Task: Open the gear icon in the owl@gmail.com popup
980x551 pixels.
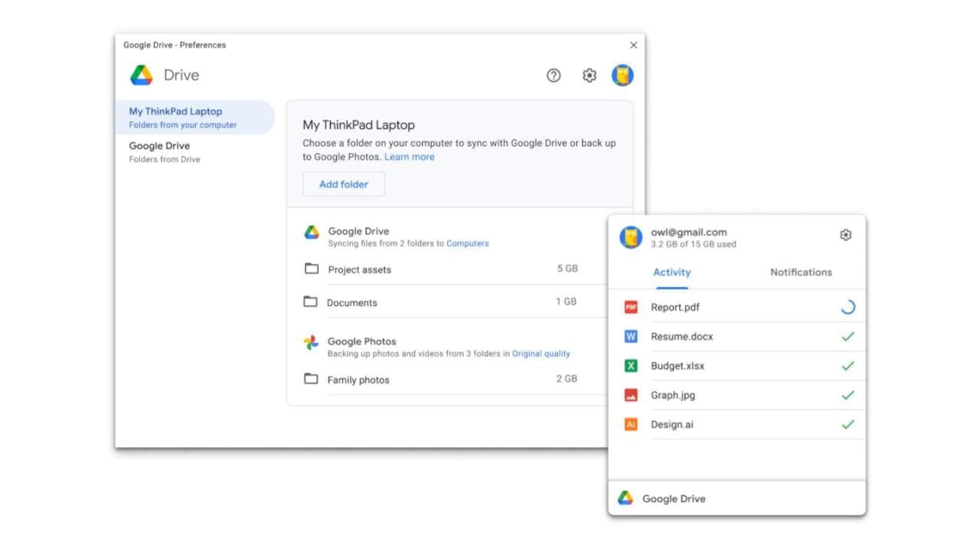Action: tap(845, 235)
